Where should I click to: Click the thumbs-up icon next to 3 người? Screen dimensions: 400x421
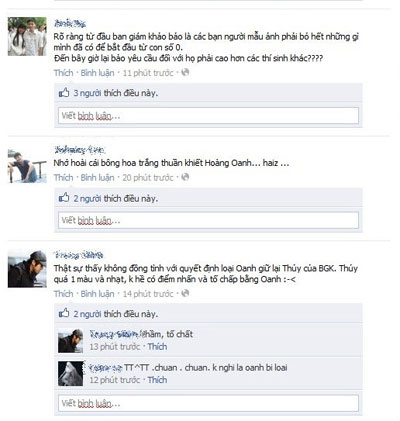[x=64, y=93]
